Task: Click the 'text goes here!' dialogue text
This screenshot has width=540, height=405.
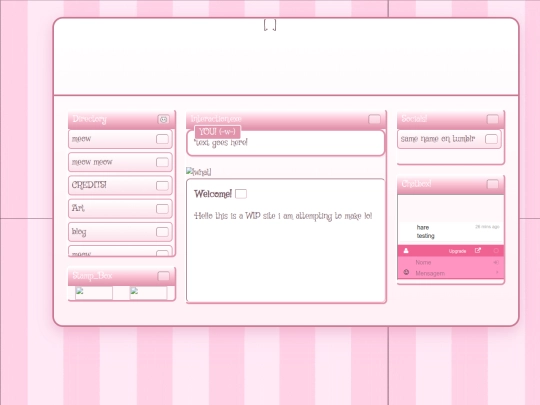Action: [221, 143]
